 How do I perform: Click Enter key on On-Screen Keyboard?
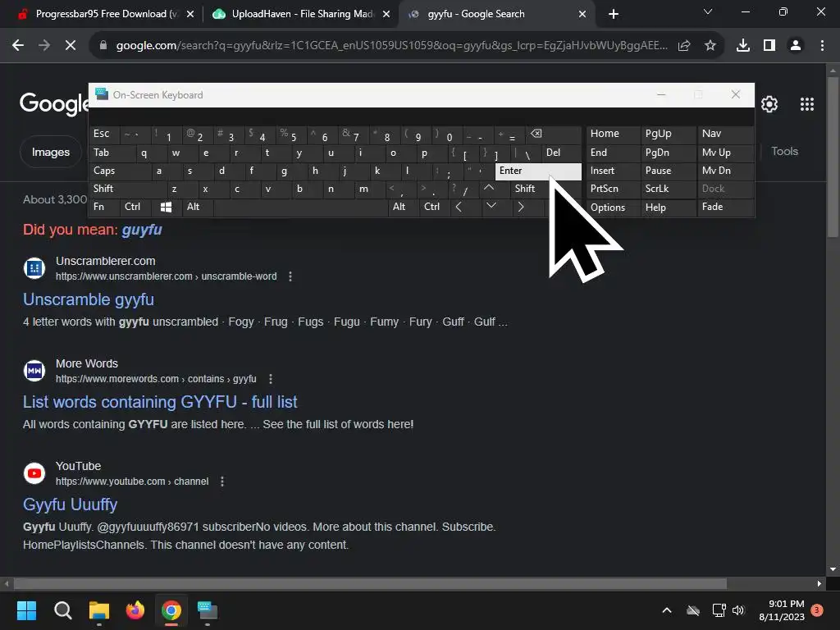click(x=538, y=171)
